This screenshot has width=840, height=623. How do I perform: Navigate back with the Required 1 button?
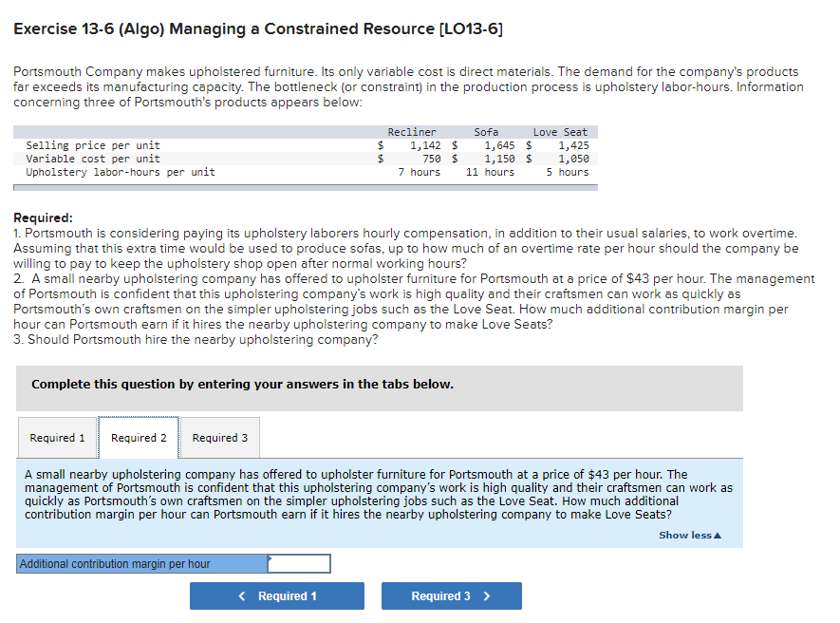(x=276, y=595)
